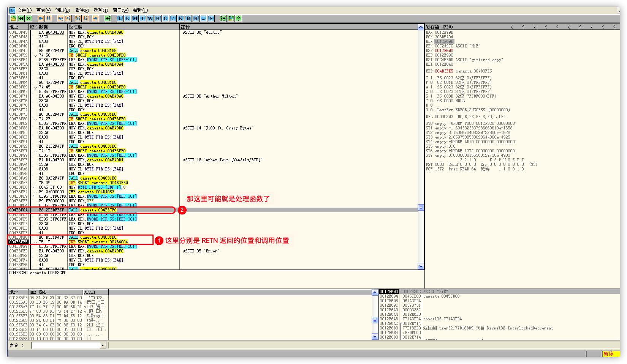Click the green question mark help icon
Screen dimensions: 627x364
click(x=238, y=18)
